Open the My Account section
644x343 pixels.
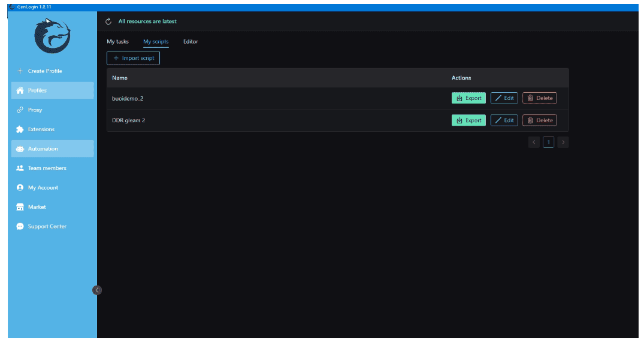tap(52, 187)
